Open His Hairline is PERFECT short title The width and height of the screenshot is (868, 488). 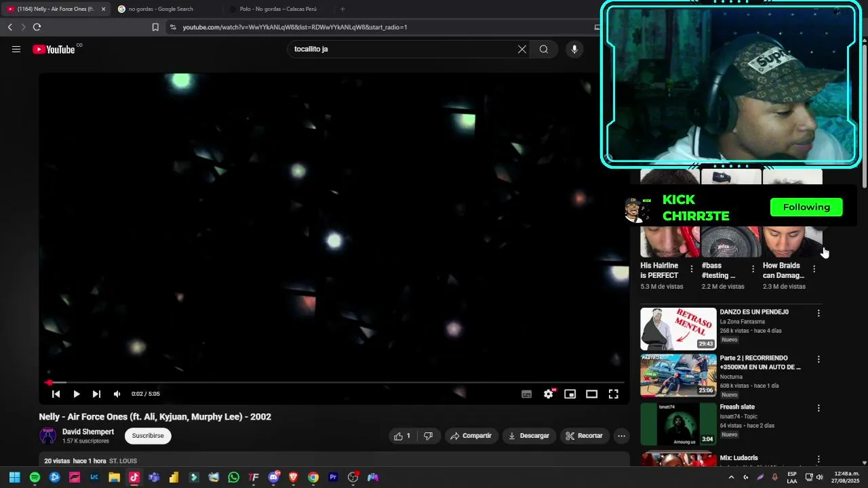point(660,270)
